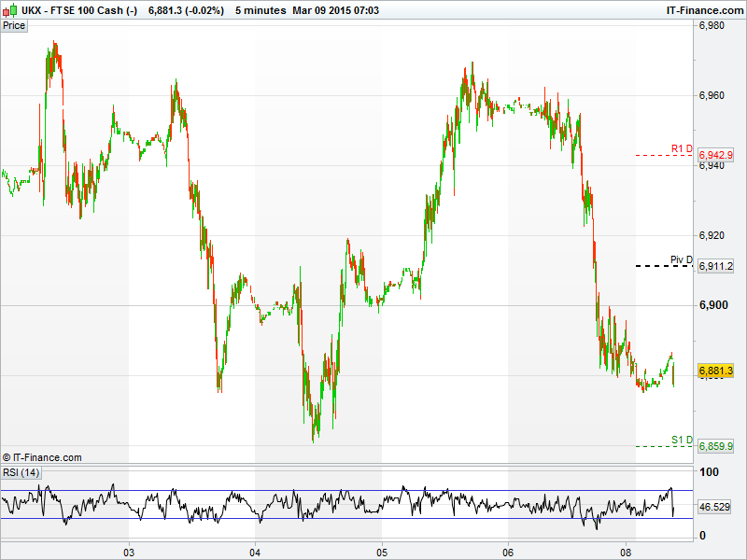This screenshot has width=747, height=560.
Task: Click the 46.529 RSI value box
Action: coord(714,506)
